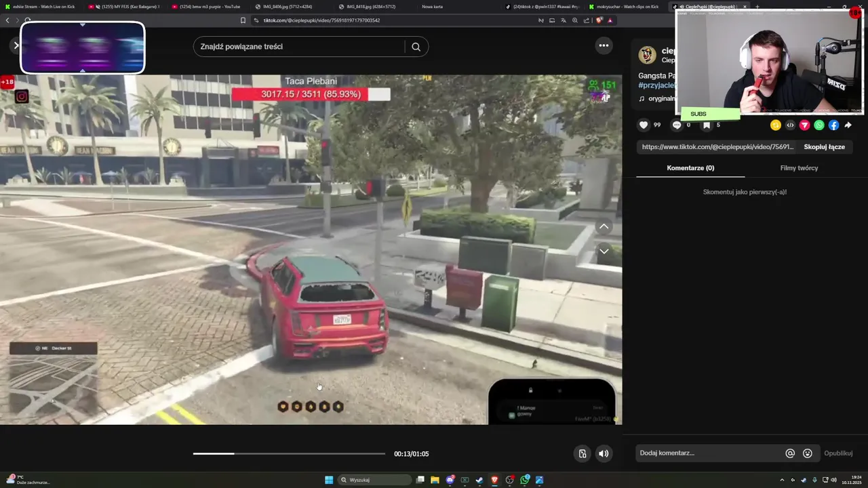868x488 pixels.
Task: Switch to 'MY FEJS' YouTube browser tab
Action: click(x=125, y=6)
